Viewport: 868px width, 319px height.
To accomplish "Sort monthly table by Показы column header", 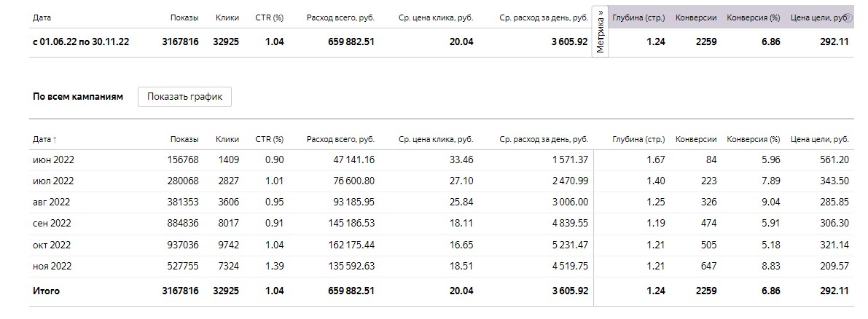I will (184, 139).
